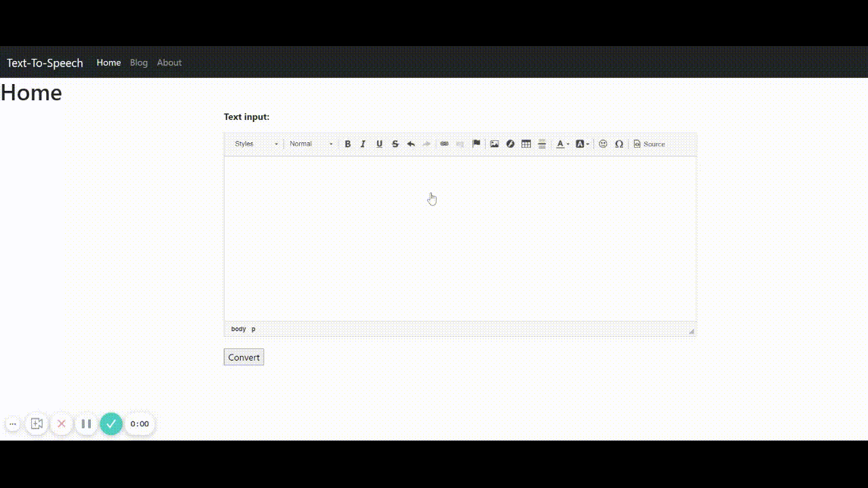Toggle bold formatting in the editor
Image resolution: width=868 pixels, height=488 pixels.
pos(348,144)
